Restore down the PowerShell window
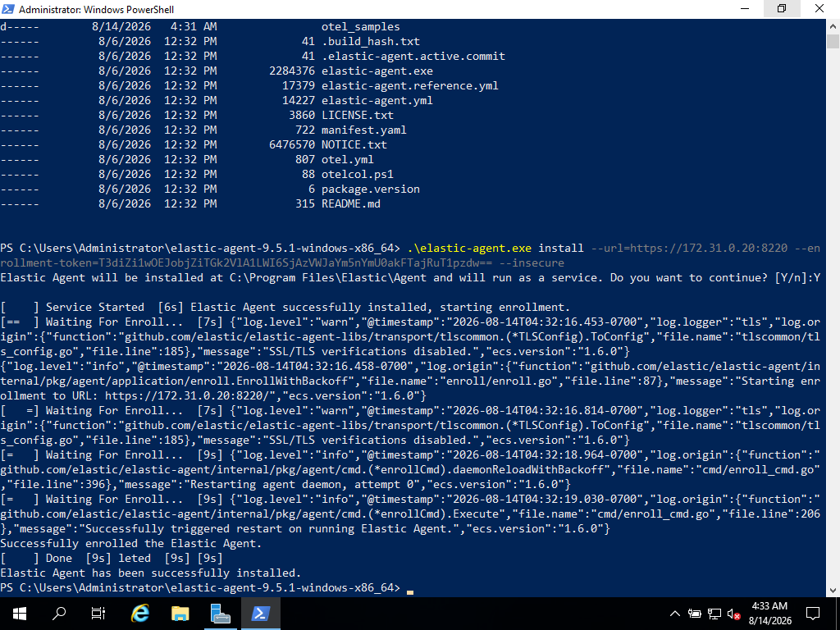The image size is (840, 630). pos(782,8)
